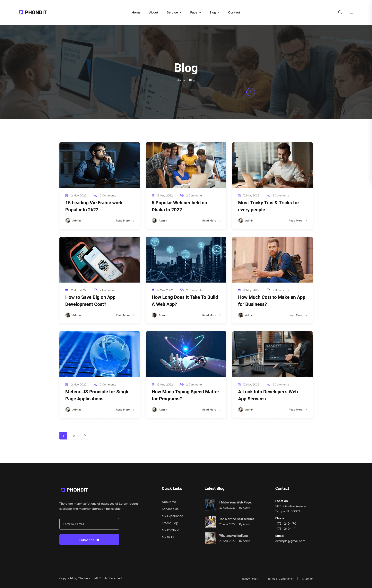Open I Make Your Web Page footer post
The height and width of the screenshot is (588, 372).
(235, 502)
